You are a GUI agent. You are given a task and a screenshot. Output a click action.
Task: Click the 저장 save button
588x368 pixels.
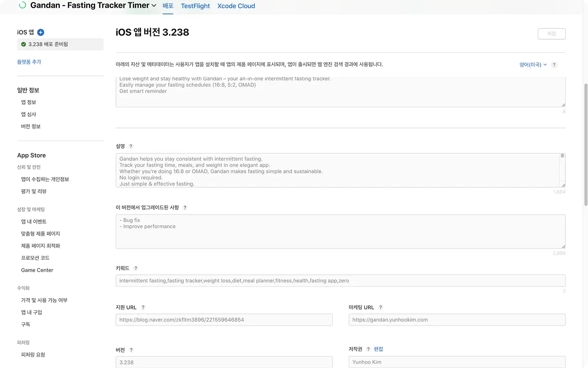point(552,34)
